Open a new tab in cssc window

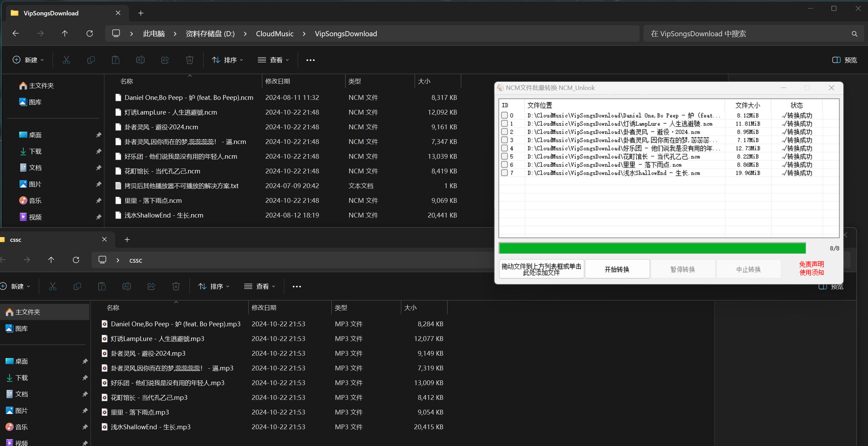127,239
